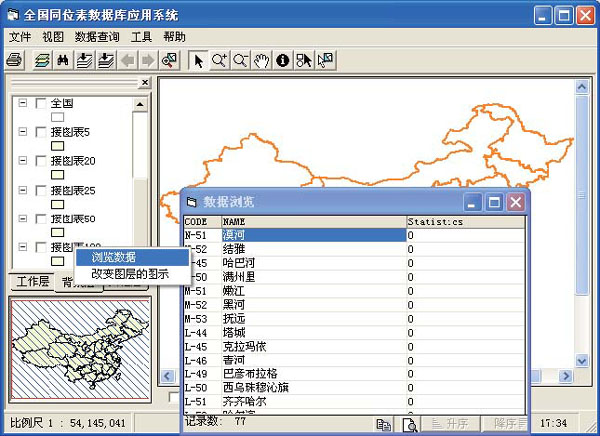
Task: Collapse the 接图表50 tree node
Action: click(23, 219)
